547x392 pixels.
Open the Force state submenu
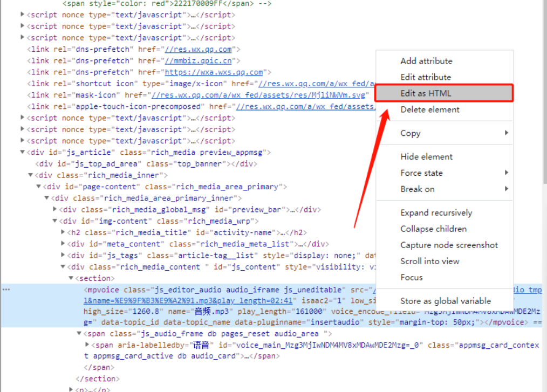click(x=444, y=173)
